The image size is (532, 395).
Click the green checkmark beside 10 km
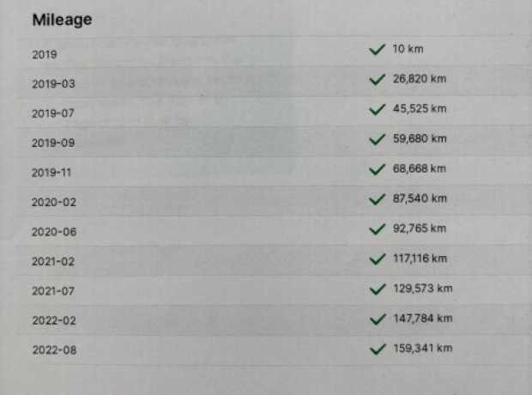[x=377, y=50]
